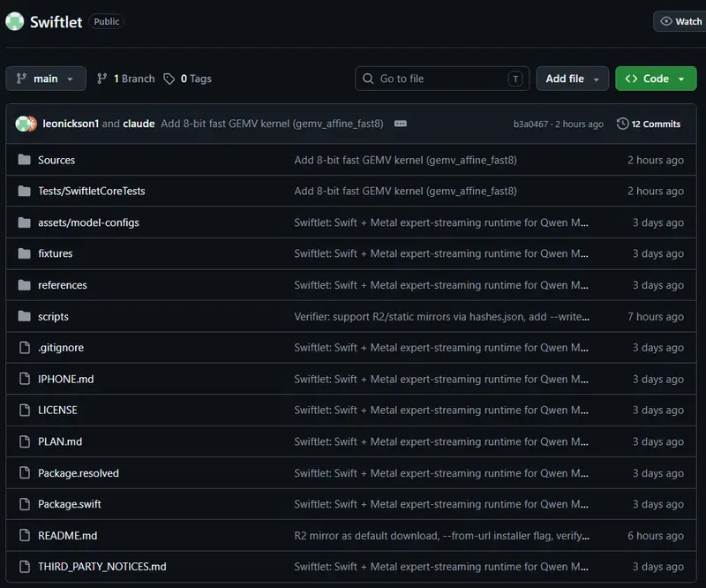The image size is (706, 588).
Task: Open the Add file dropdown
Action: click(x=572, y=79)
